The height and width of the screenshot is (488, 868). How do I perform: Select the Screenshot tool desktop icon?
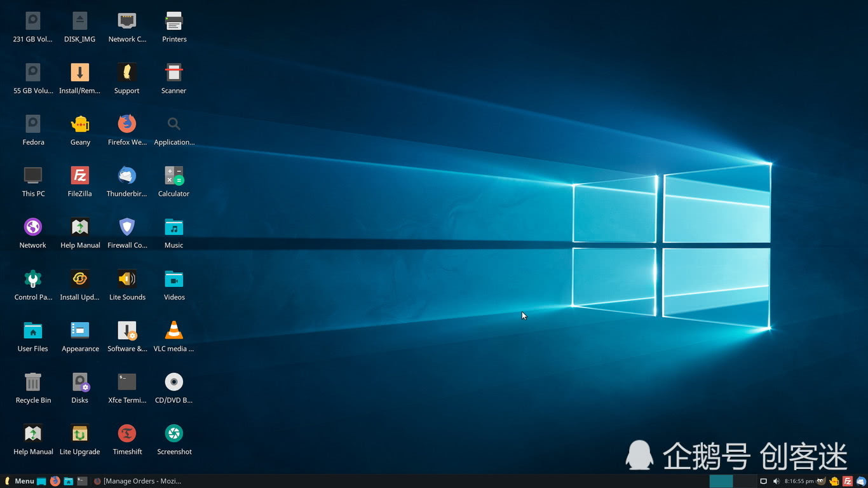[173, 434]
